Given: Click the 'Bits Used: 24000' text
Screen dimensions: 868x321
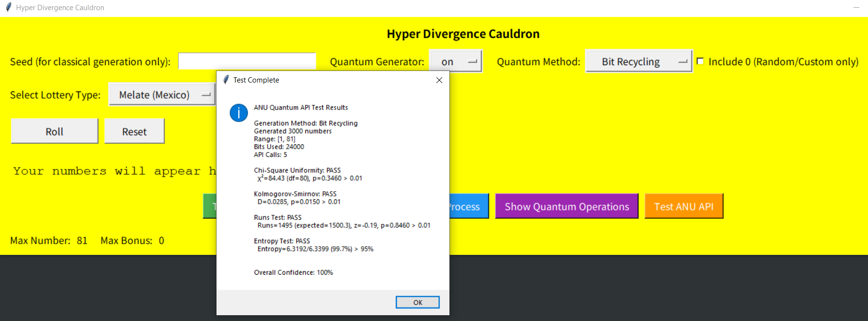Looking at the screenshot, I should 279,147.
